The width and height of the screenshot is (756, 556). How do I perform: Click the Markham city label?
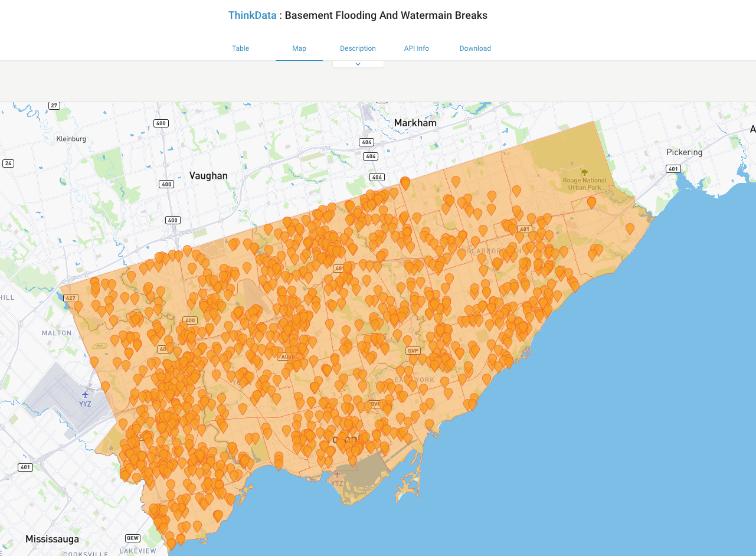click(x=415, y=123)
